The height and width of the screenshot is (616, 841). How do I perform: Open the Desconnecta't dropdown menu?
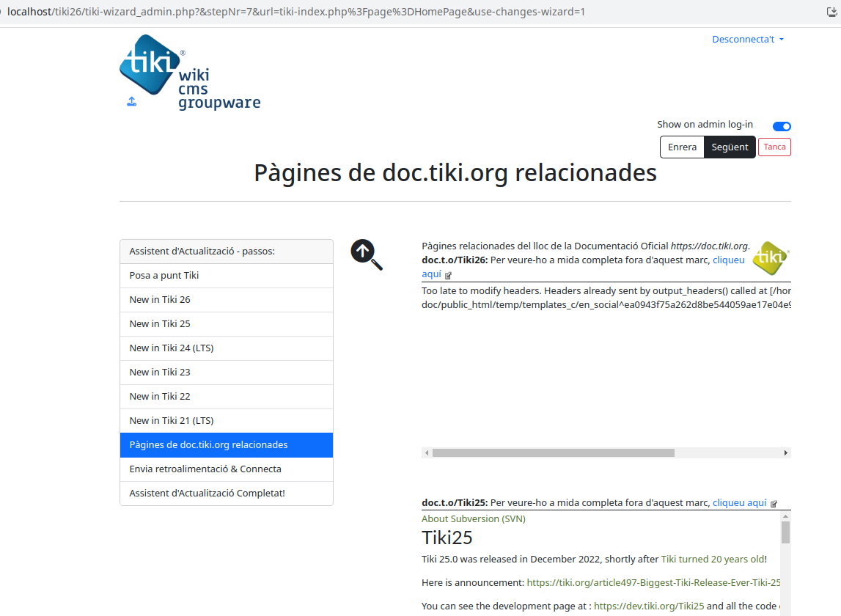748,39
